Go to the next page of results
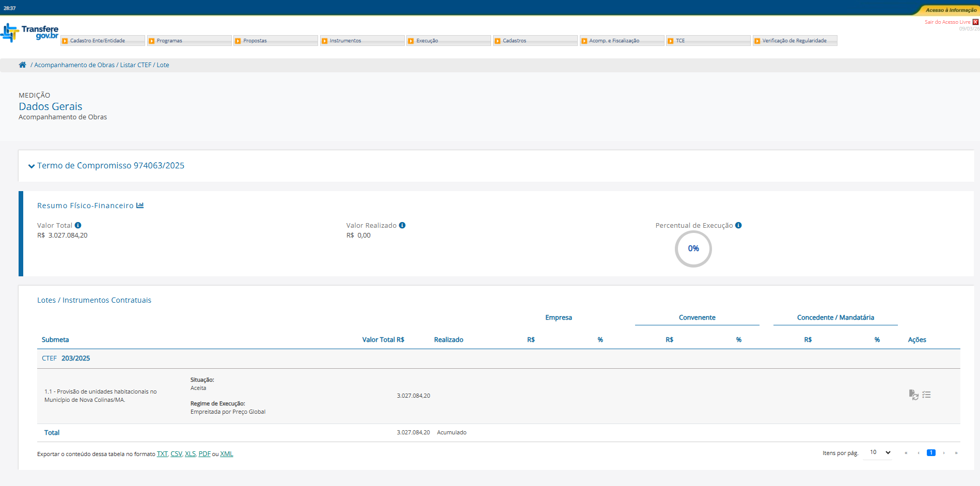980x486 pixels. pyautogui.click(x=944, y=453)
